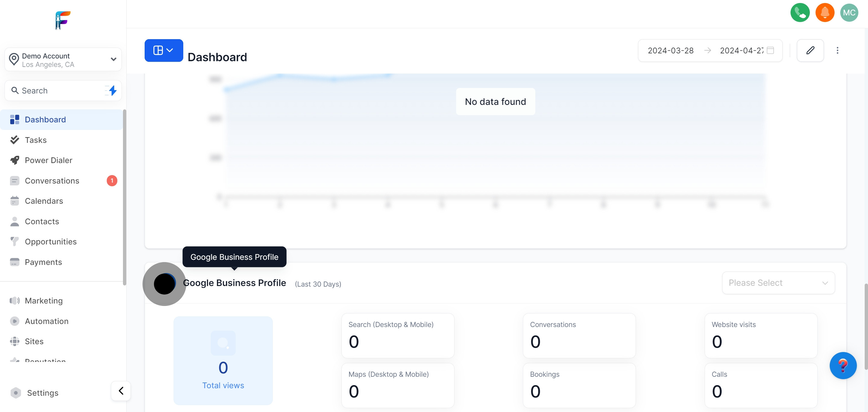Click the start date 2024-03-28 field
Screen dimensions: 868x412
click(671, 51)
